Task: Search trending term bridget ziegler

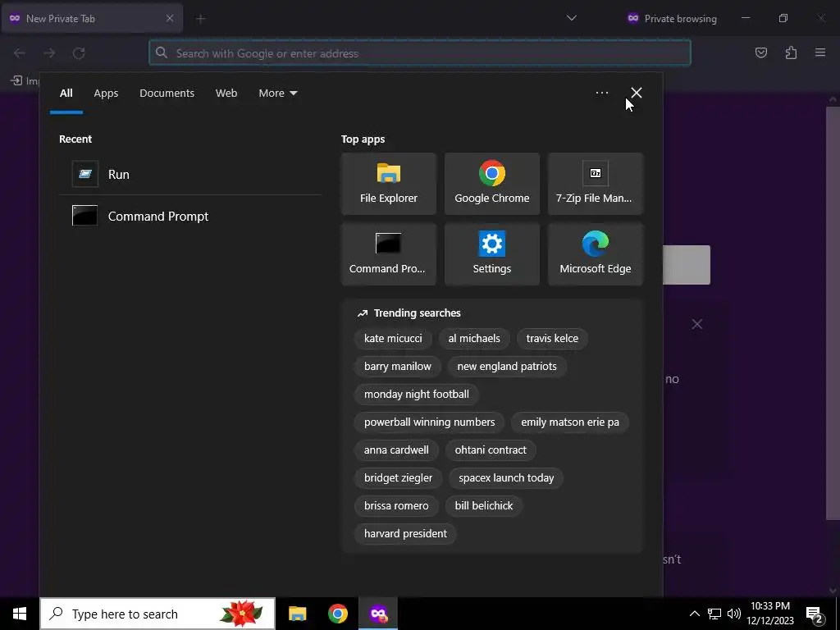Action: (398, 478)
